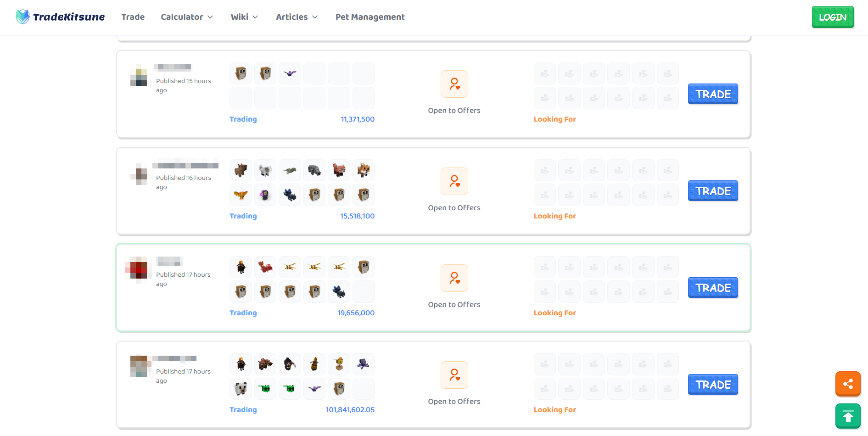Open the Pet Management page
868x436 pixels.
[x=370, y=17]
